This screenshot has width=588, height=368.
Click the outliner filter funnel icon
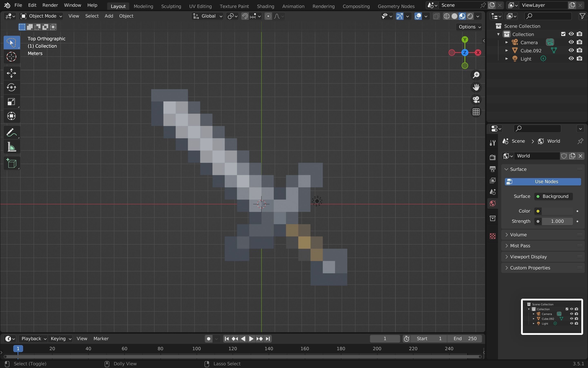[x=582, y=16]
